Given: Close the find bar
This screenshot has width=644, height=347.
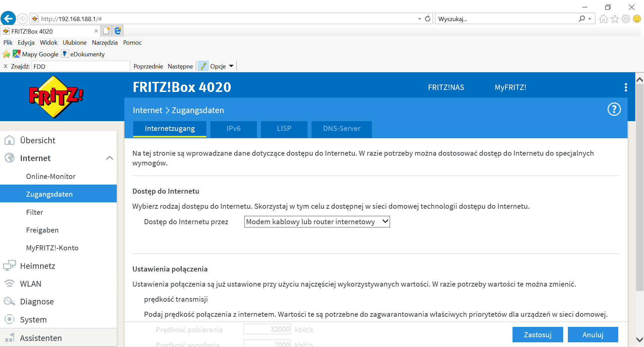Looking at the screenshot, I should point(5,66).
